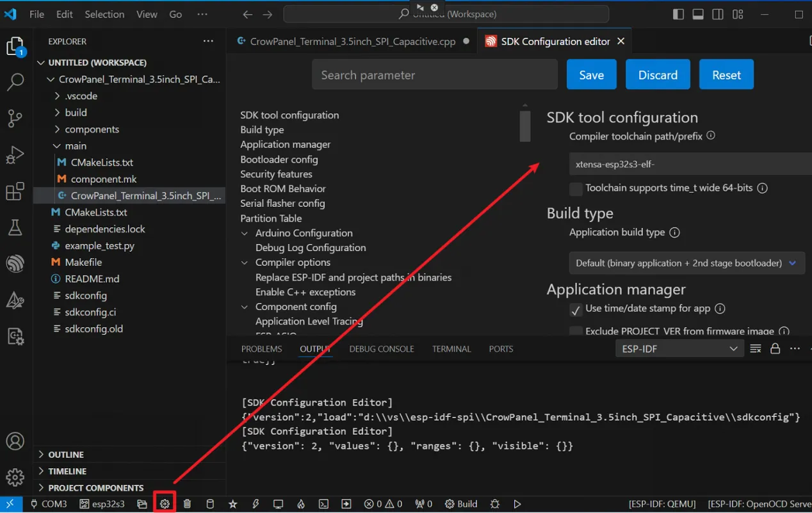Switch to the PROBLEMS tab
The image size is (812, 513).
tap(262, 349)
